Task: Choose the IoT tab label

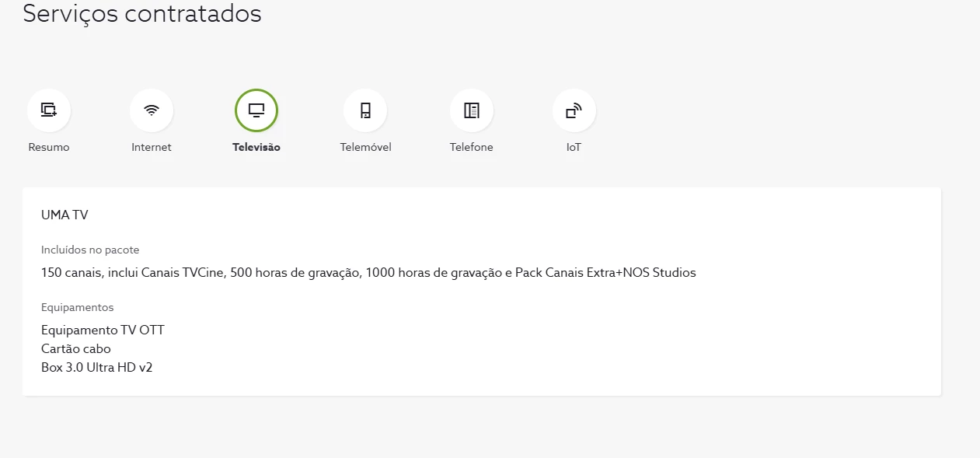Action: tap(574, 147)
